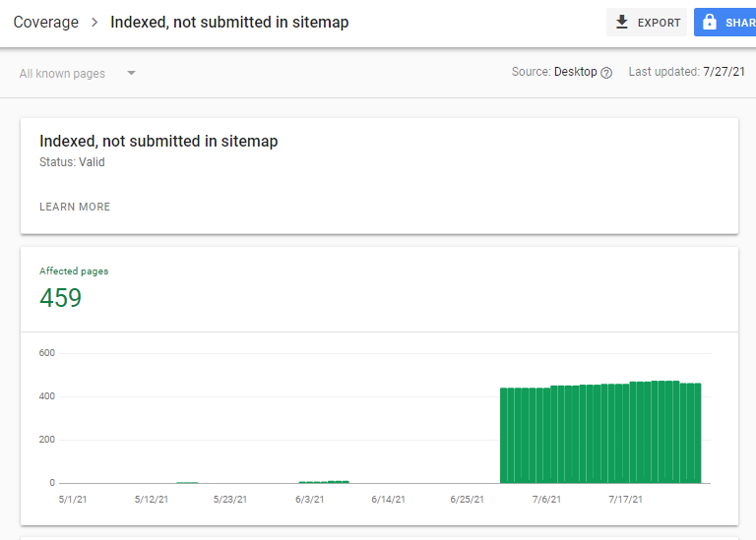
Task: Click the card title Indexed, not submitted in sitemap
Action: click(x=158, y=141)
